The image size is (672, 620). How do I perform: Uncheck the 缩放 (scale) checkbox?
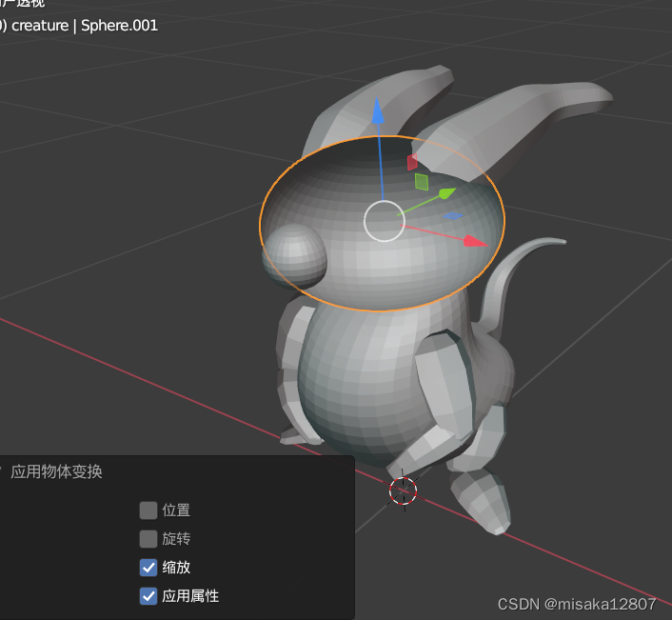148,568
